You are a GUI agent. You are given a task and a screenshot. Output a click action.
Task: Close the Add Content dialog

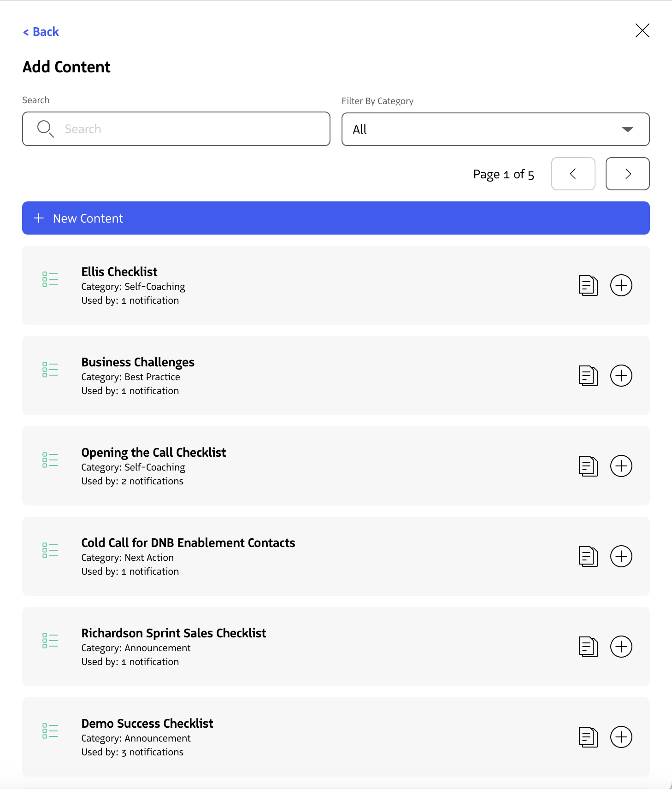[642, 30]
